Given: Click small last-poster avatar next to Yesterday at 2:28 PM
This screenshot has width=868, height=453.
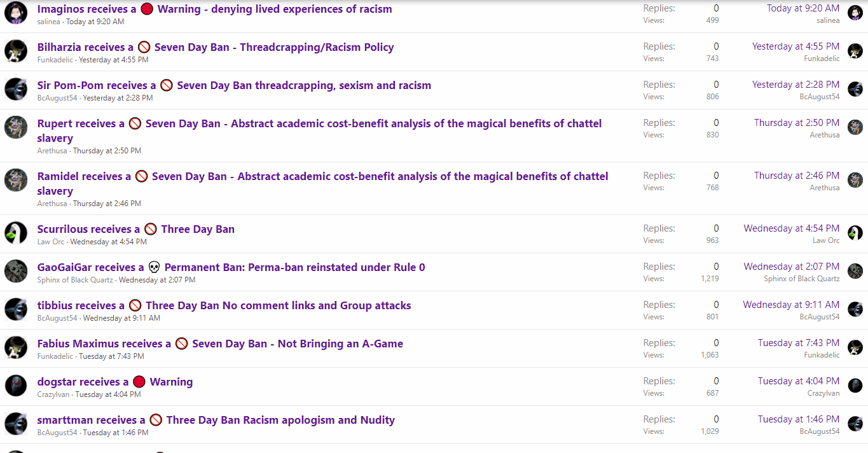Looking at the screenshot, I should point(855,89).
